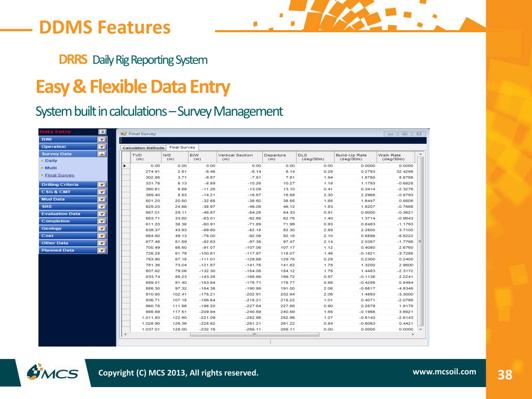Minimize the Final Survey window
Screen dimensions: 532x399
pyautogui.click(x=390, y=134)
